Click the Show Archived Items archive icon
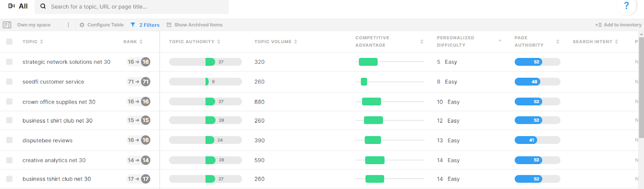644x189 pixels. [169, 25]
